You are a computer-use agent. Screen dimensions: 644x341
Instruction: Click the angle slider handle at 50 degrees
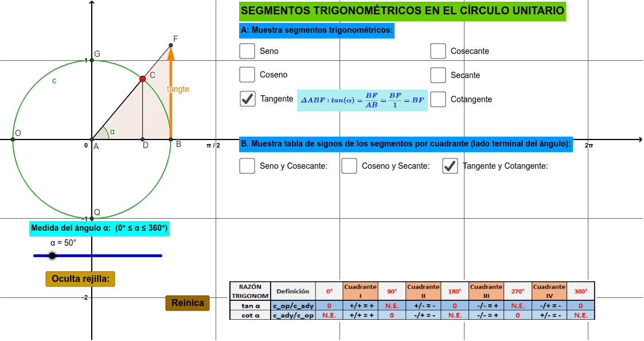pos(52,255)
